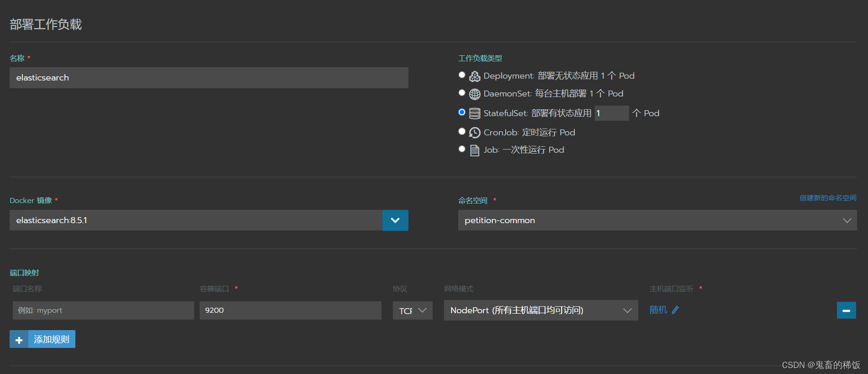Click the Deployment workload cubes icon
868x374 pixels.
475,76
